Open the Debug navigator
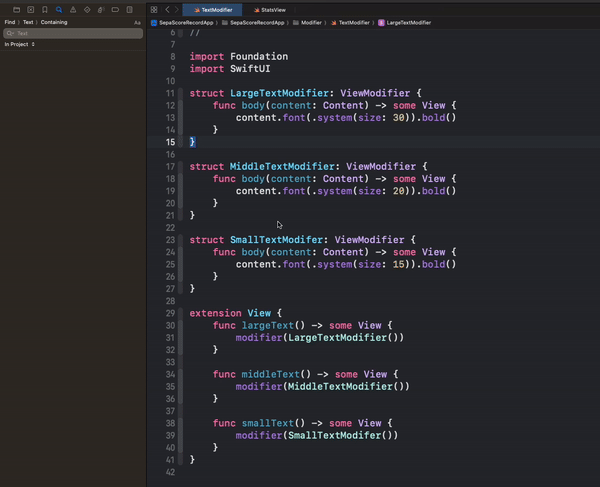This screenshot has width=600, height=487. (100, 9)
